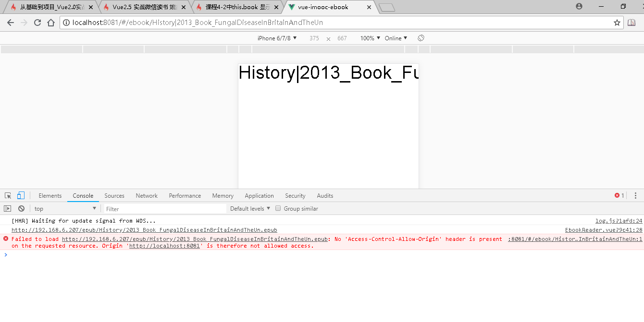644x322 pixels.
Task: Open the log.js?1afd:24 source link
Action: [x=619, y=221]
